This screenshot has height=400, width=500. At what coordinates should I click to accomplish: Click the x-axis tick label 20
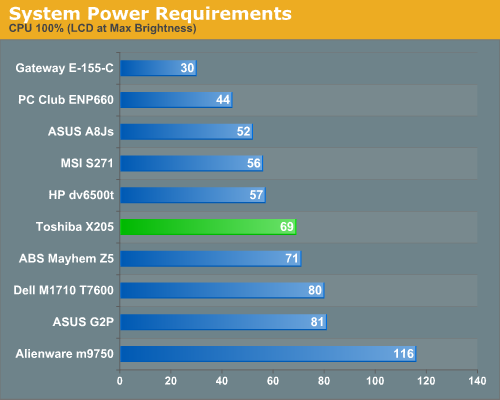click(171, 381)
